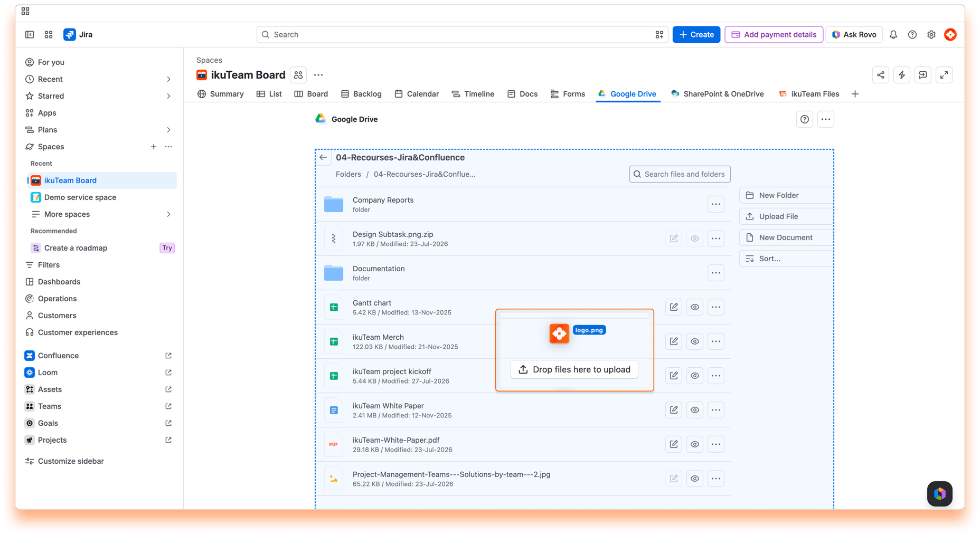Open the app switcher grid icon
The image size is (980, 535).
(x=49, y=35)
